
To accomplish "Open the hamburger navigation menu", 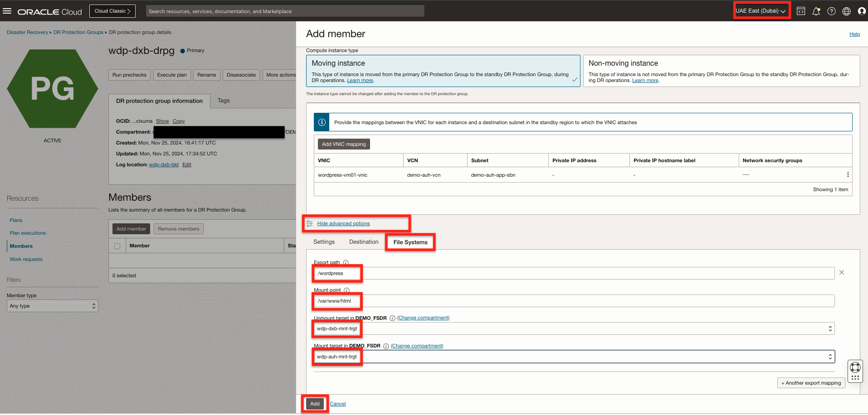I will tap(7, 11).
